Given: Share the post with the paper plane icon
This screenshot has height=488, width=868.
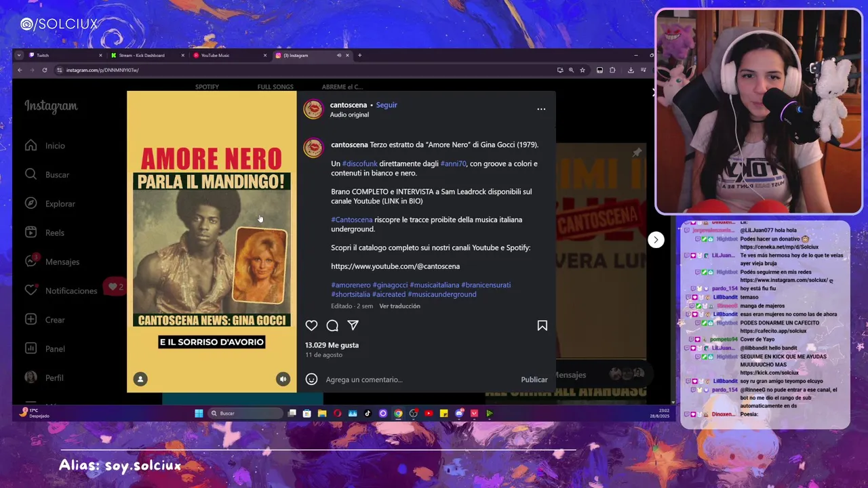Looking at the screenshot, I should (353, 326).
